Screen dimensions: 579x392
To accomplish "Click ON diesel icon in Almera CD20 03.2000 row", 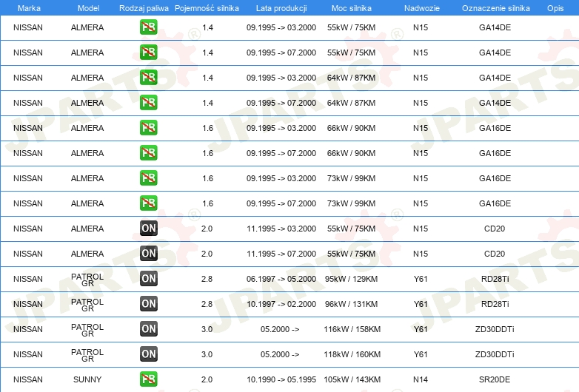I will [x=148, y=228].
